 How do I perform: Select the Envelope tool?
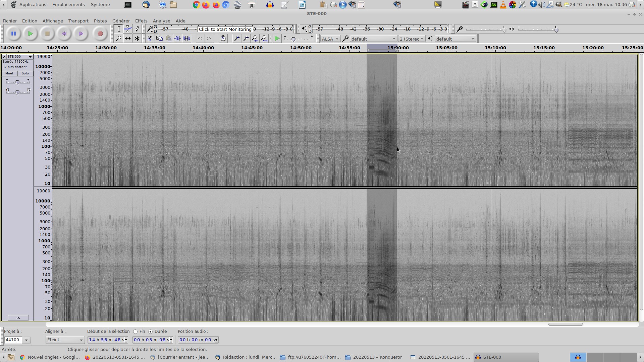tap(128, 29)
